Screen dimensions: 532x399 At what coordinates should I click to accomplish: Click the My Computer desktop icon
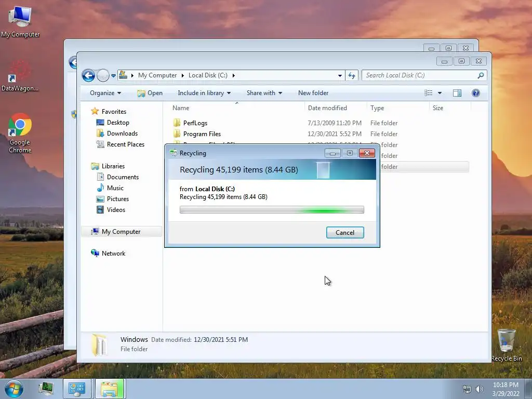pos(20,21)
